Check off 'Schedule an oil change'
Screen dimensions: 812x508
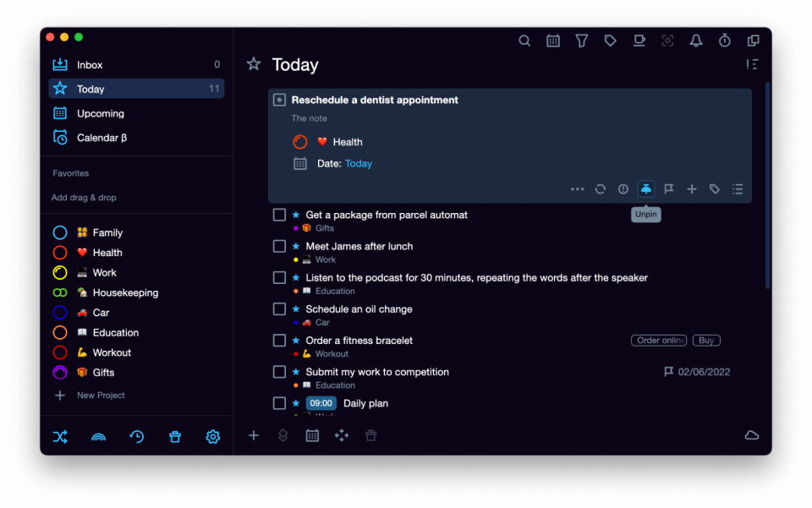click(279, 309)
